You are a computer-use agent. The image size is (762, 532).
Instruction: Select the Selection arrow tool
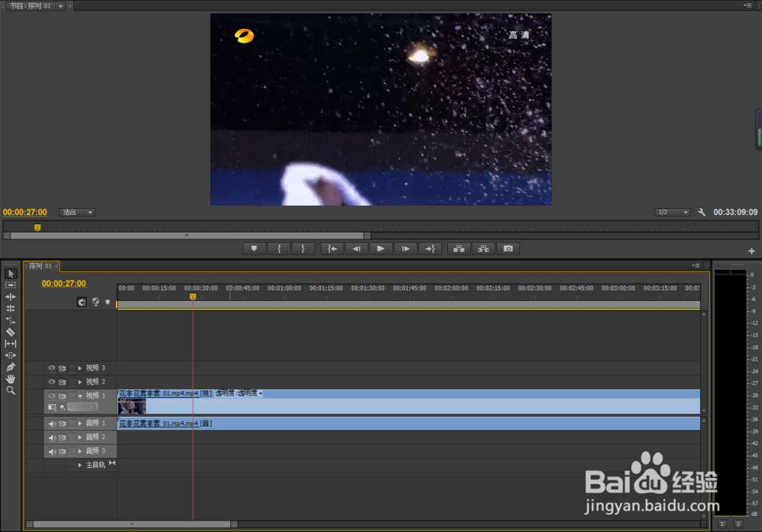11,274
